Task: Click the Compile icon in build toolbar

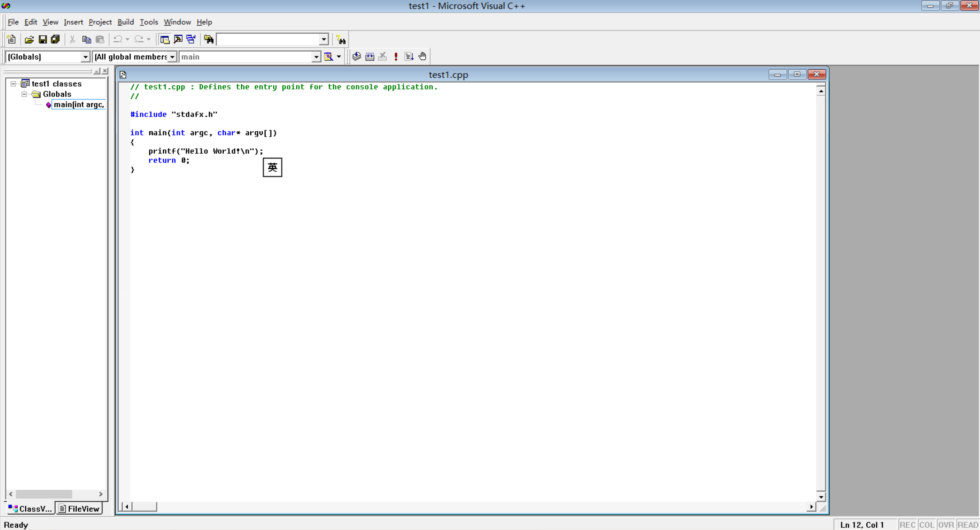Action: pos(356,57)
